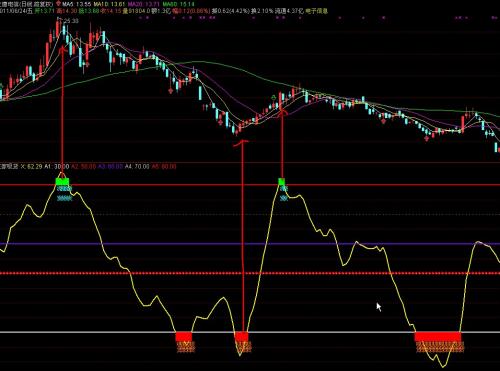
Task: Click the 25.33 high price label
Action: point(71,21)
